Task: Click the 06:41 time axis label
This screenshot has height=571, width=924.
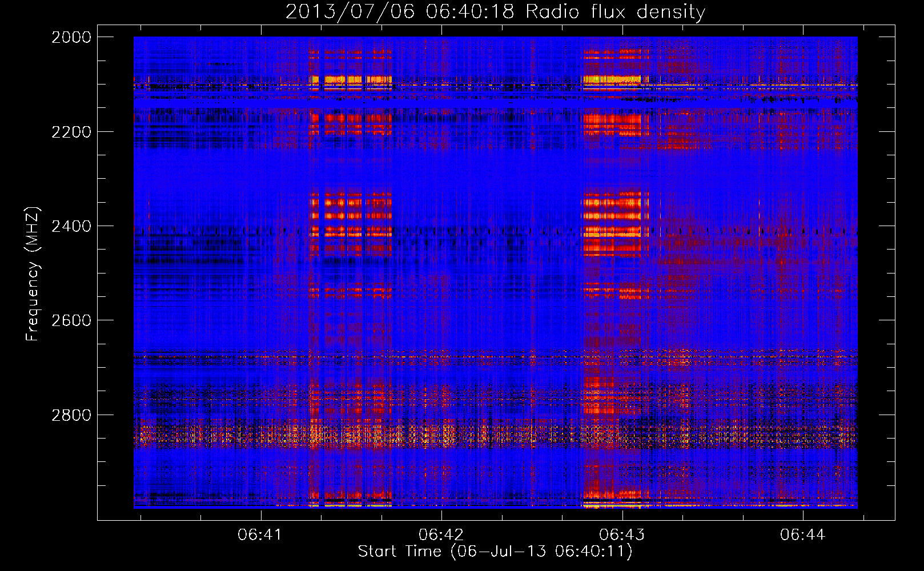Action: click(260, 534)
